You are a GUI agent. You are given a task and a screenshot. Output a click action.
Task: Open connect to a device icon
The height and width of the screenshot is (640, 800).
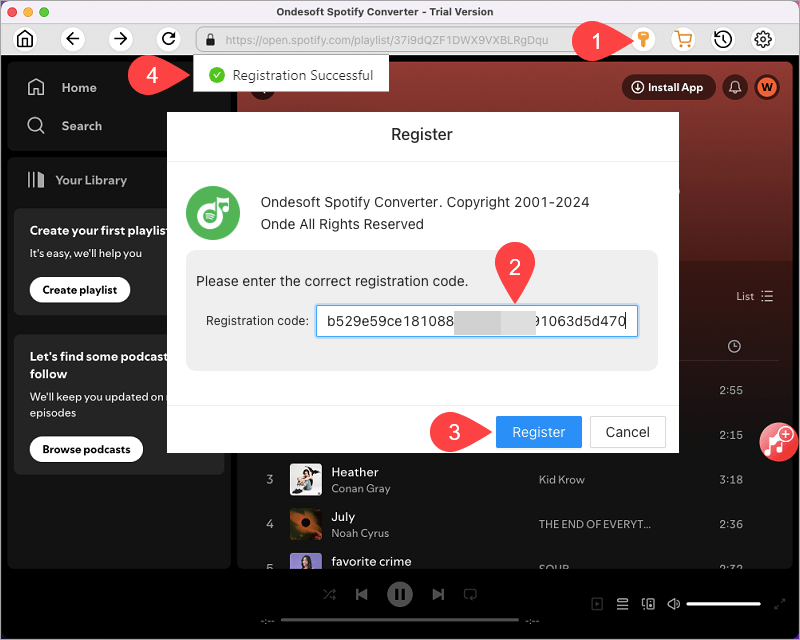point(648,604)
